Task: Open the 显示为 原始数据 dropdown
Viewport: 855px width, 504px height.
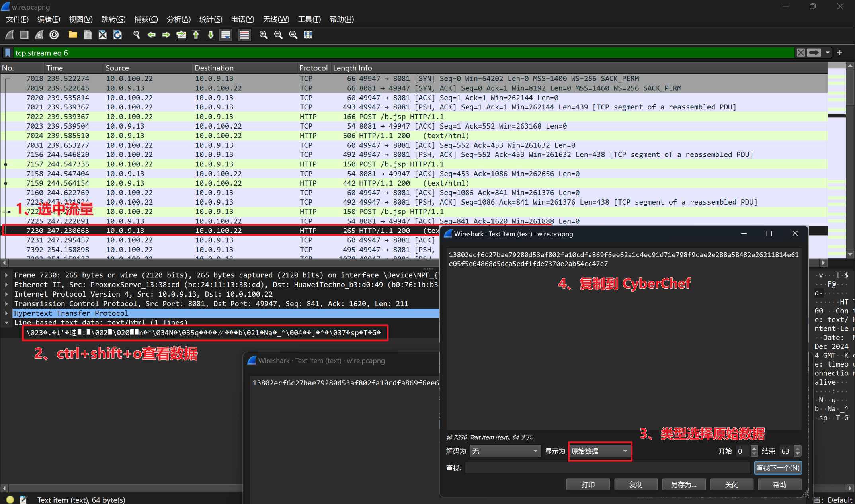Action: tap(599, 451)
